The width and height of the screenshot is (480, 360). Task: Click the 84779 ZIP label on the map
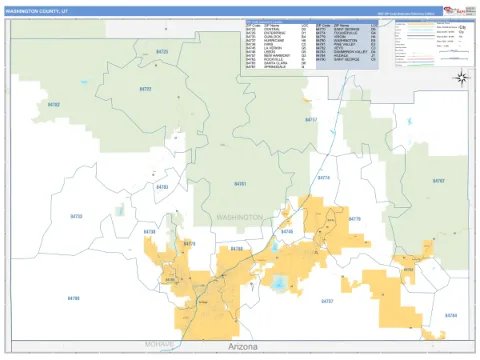(355, 219)
